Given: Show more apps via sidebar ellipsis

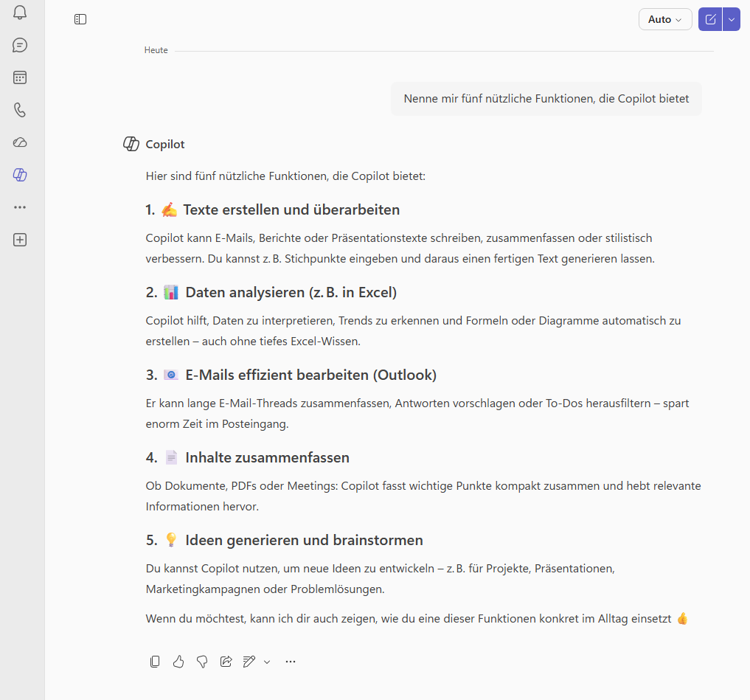Looking at the screenshot, I should 20,207.
